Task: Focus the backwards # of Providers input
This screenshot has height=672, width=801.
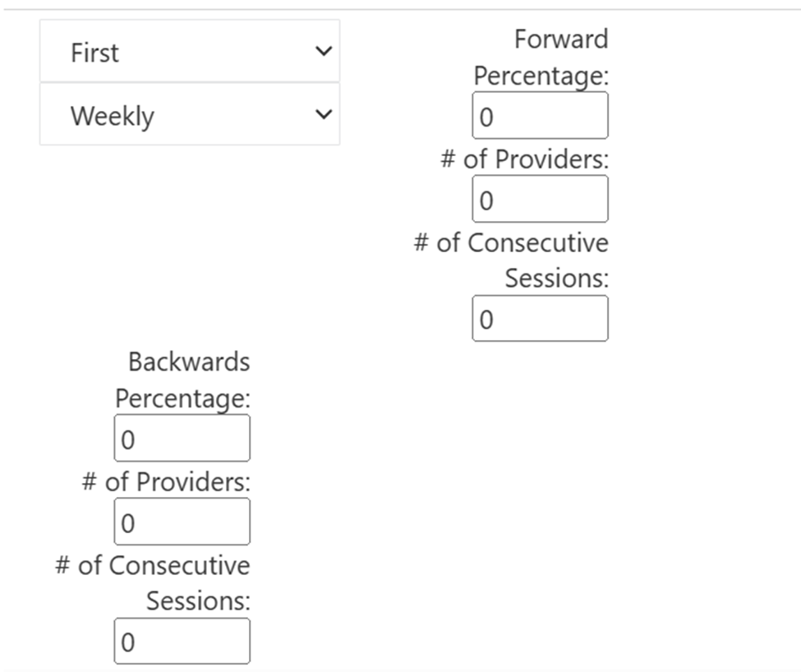Action: click(x=182, y=522)
